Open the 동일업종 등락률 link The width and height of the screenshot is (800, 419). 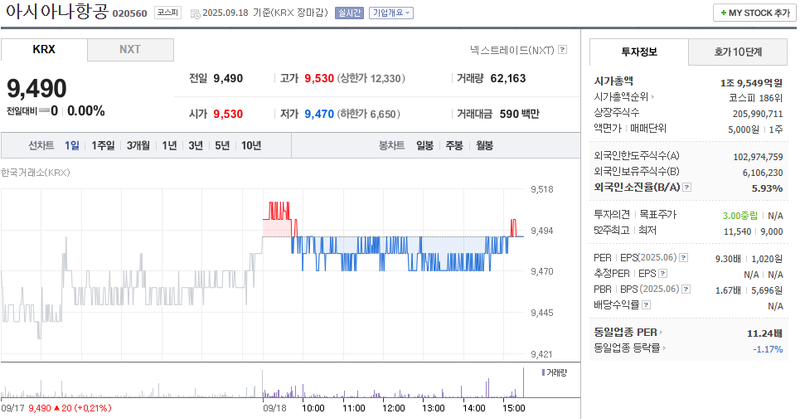pos(630,348)
